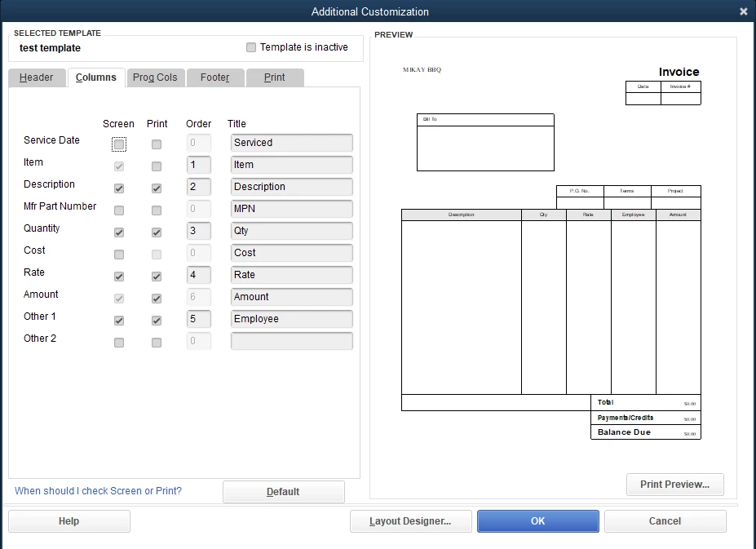Uncheck Quantity Screen checkbox
This screenshot has height=549, width=756.
pos(119,232)
